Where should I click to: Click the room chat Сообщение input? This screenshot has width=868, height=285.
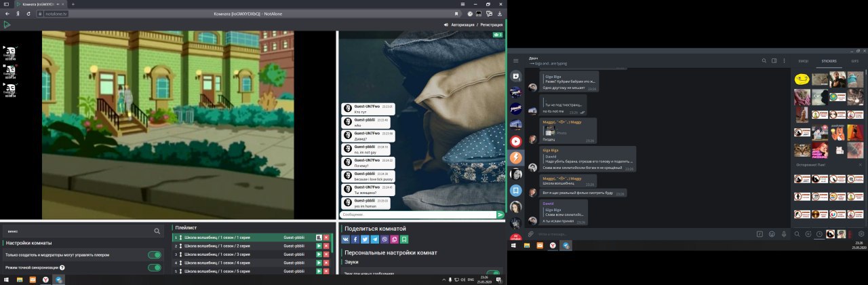pos(418,214)
